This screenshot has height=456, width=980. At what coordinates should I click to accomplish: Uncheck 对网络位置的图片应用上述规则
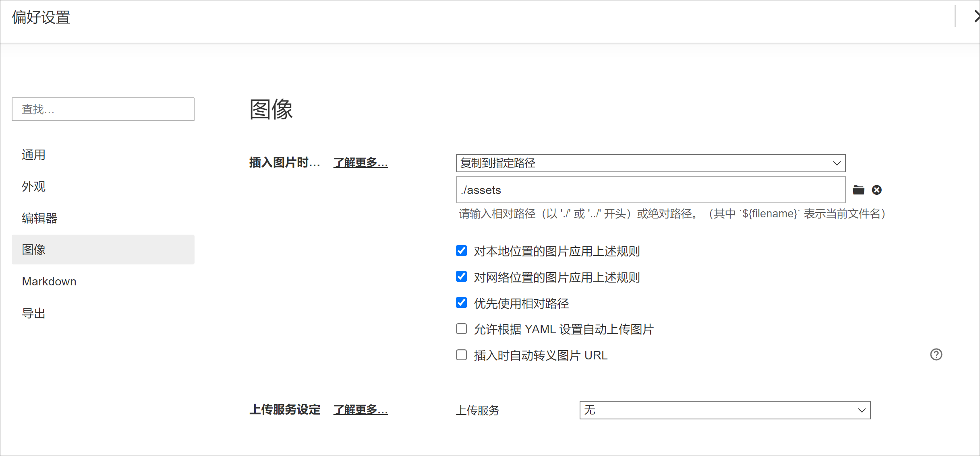[461, 277]
